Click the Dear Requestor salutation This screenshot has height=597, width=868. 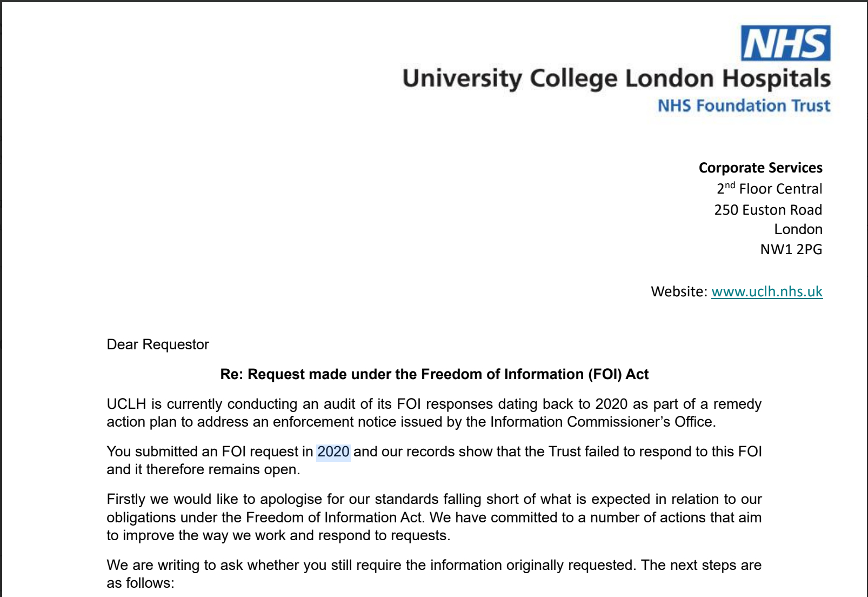click(x=158, y=344)
